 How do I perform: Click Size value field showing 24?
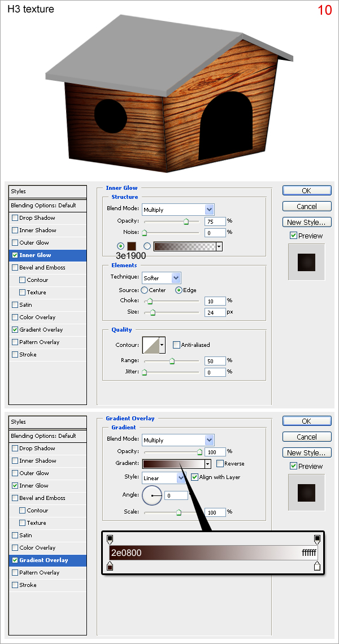pos(215,312)
